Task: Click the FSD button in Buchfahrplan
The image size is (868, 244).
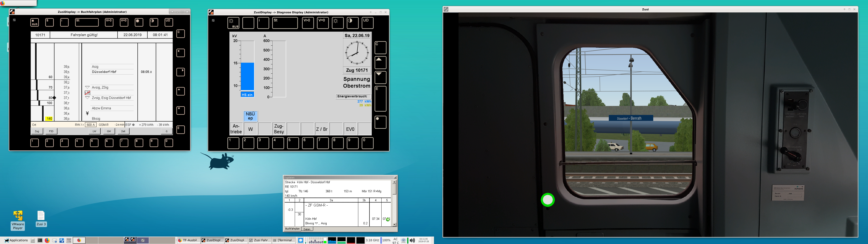Action: click(51, 131)
